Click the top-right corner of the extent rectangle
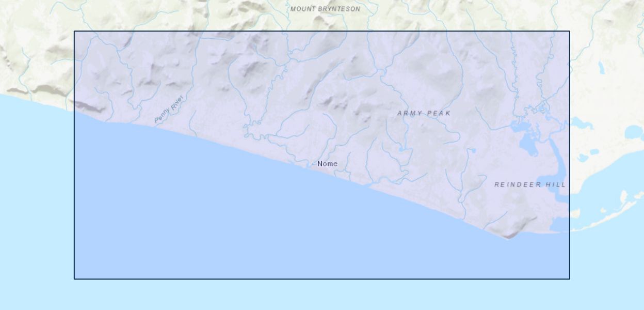Screen dimensions: 644x310 coord(570,32)
